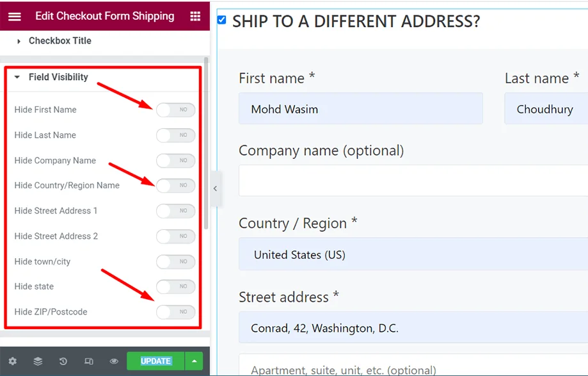588x376 pixels.
Task: Open save options arrow beside Update
Action: [195, 361]
